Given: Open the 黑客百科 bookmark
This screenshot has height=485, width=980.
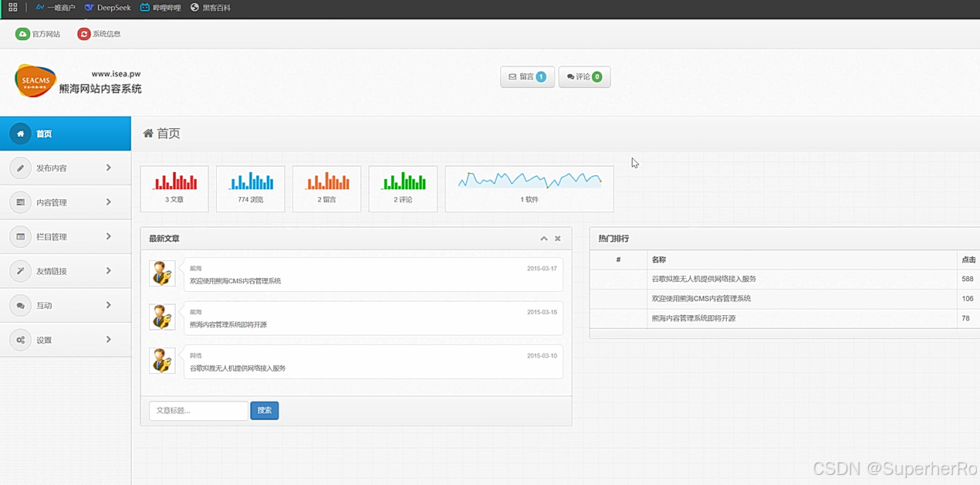Looking at the screenshot, I should pos(210,8).
